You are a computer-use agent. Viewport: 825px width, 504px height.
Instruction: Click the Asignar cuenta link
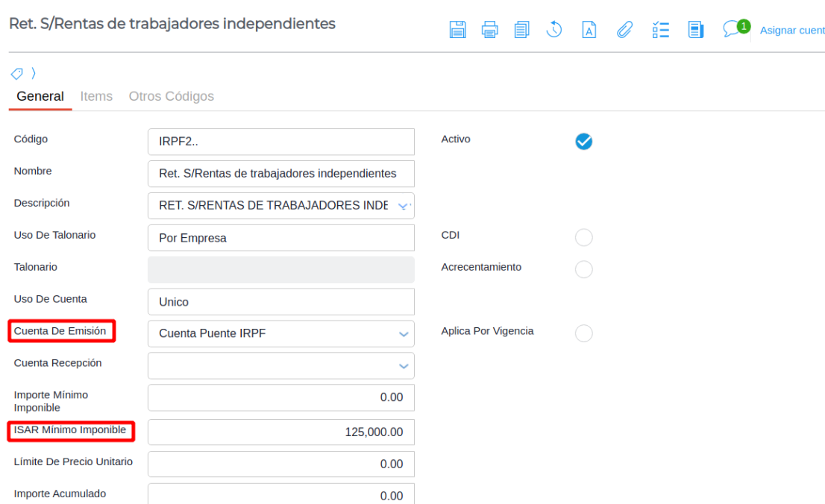tap(791, 31)
